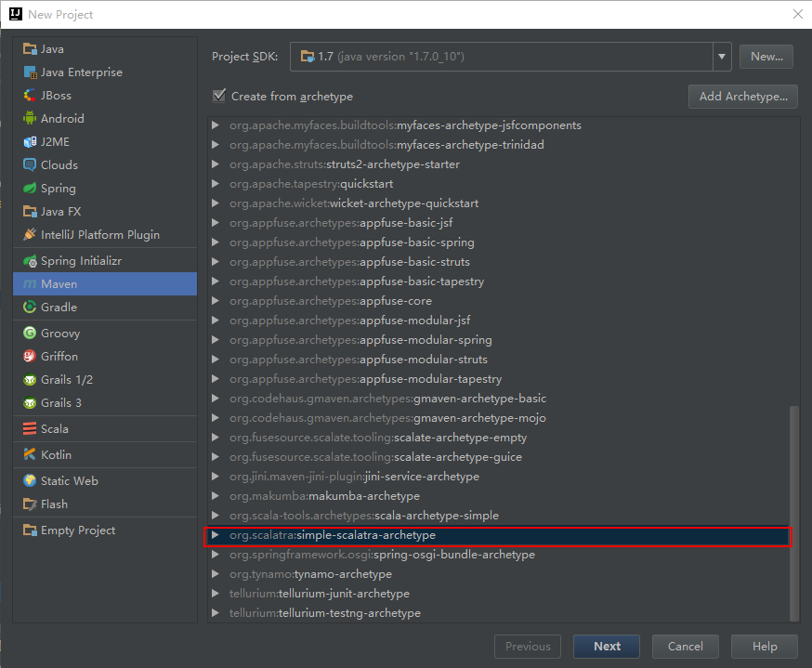
Task: Select spring-osgi-bundle-archetype row
Action: pos(499,555)
